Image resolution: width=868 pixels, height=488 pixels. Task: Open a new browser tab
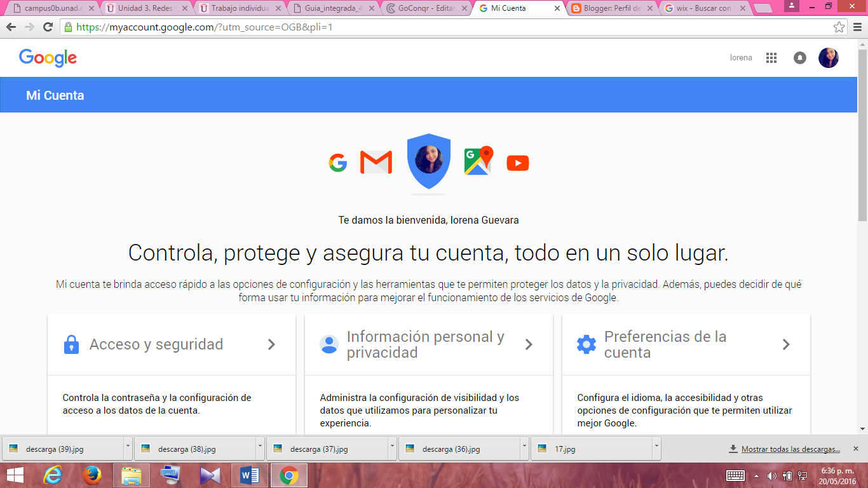click(763, 9)
